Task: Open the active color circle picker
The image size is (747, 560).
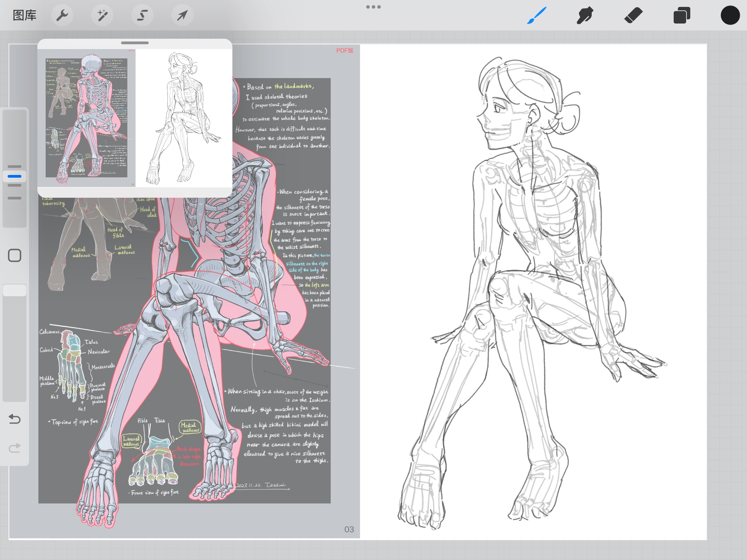Action: [730, 15]
